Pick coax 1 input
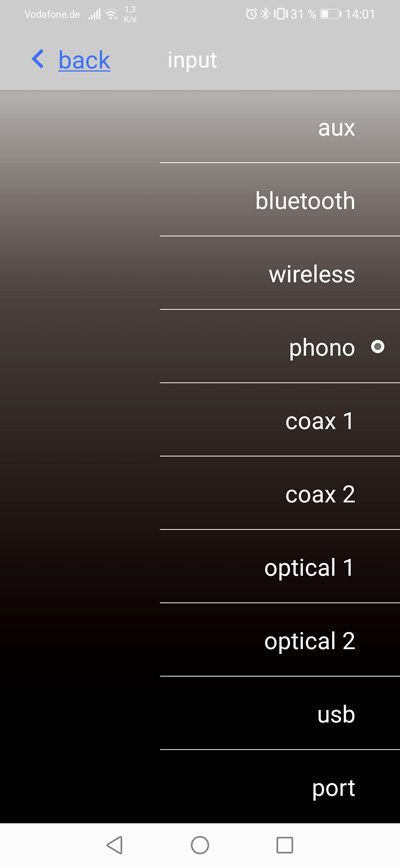This screenshot has width=400, height=867. click(x=280, y=420)
